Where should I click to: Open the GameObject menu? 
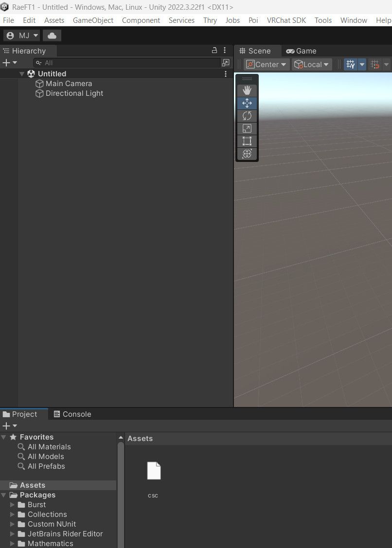[x=93, y=20]
